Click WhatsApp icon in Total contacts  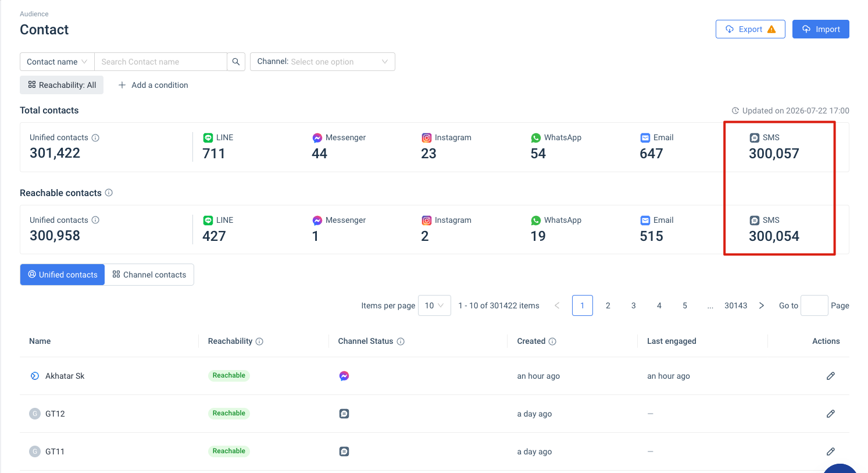(x=535, y=138)
